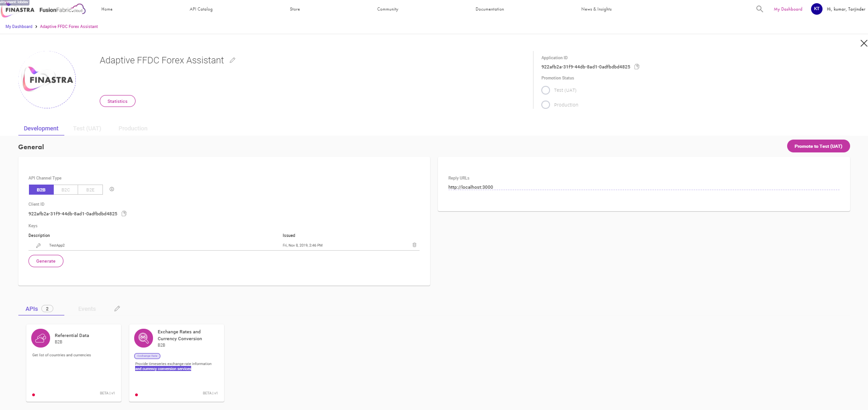Click My Dashboard in the breadcrumb
This screenshot has height=410, width=868.
pos(19,27)
